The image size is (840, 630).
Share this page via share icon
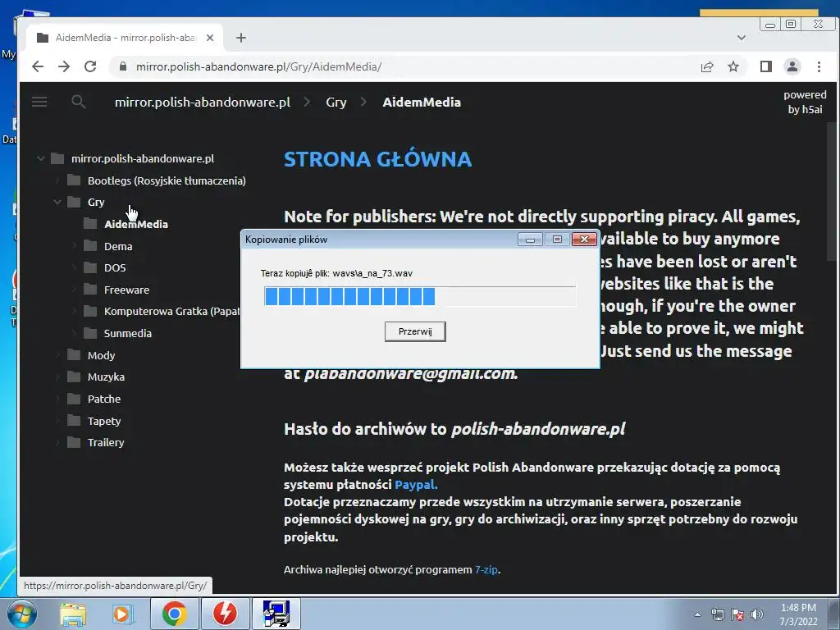pyautogui.click(x=707, y=66)
